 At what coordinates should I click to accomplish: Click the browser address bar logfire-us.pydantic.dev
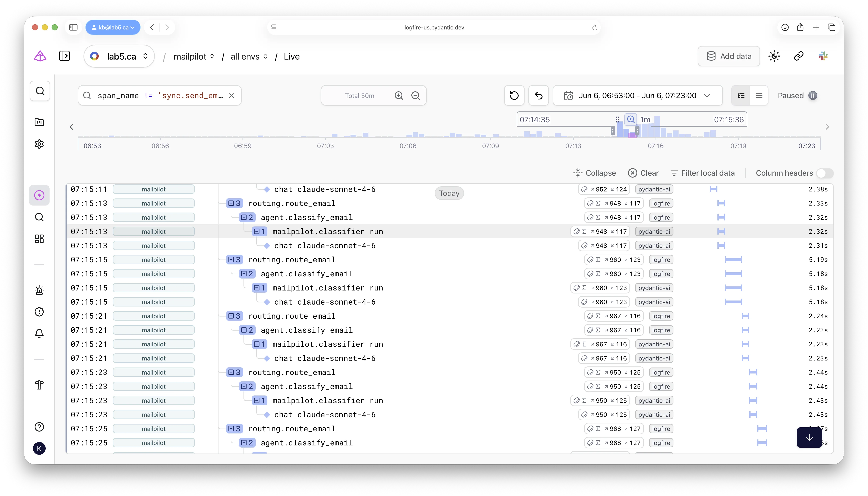(x=434, y=27)
